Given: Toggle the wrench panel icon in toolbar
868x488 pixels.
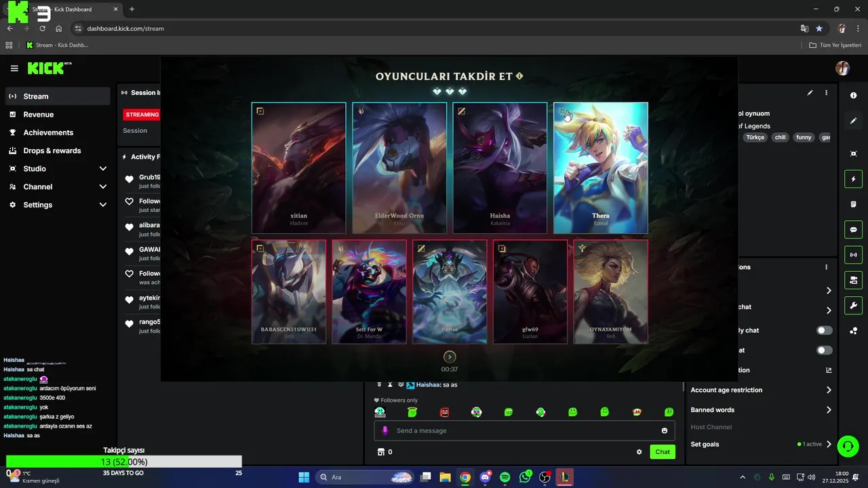Looking at the screenshot, I should pos(854,306).
